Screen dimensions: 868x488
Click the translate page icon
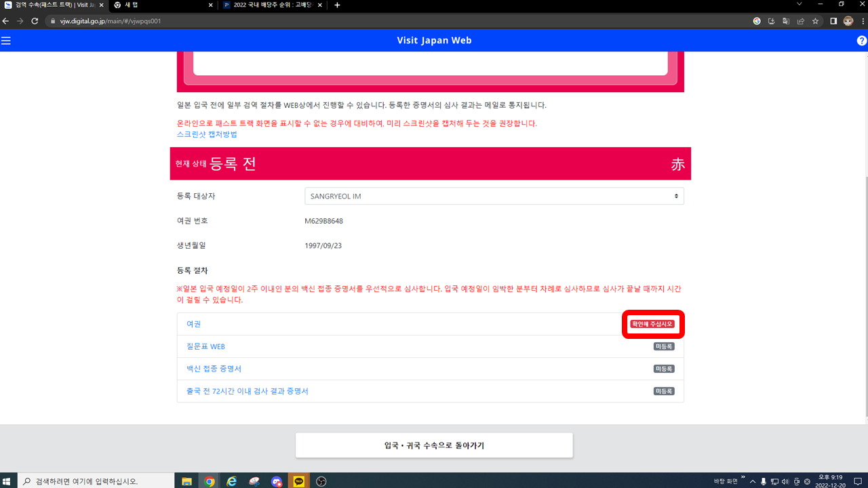[x=786, y=21]
